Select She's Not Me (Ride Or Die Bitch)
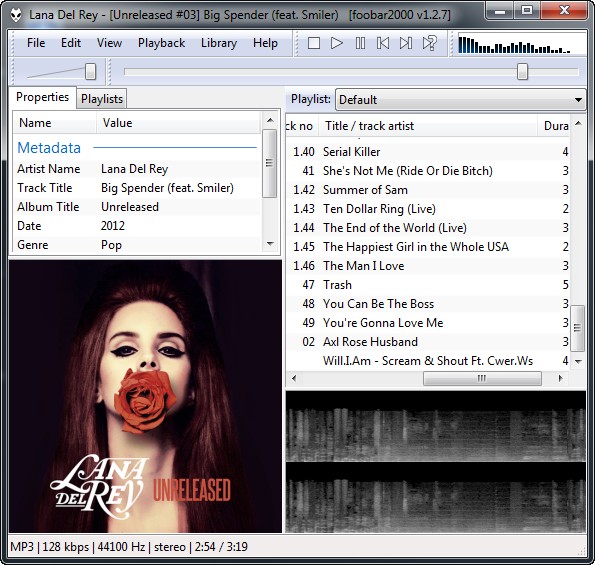This screenshot has height=565, width=595. (428, 171)
